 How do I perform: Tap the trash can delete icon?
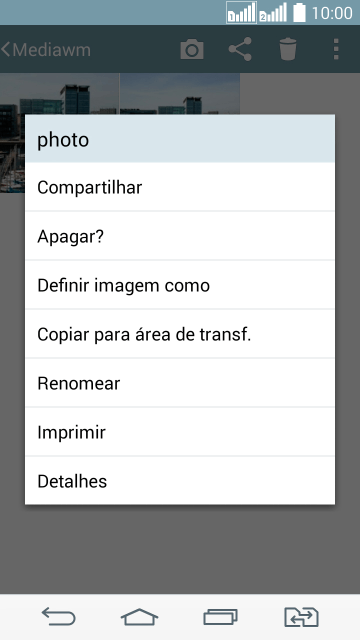288,49
